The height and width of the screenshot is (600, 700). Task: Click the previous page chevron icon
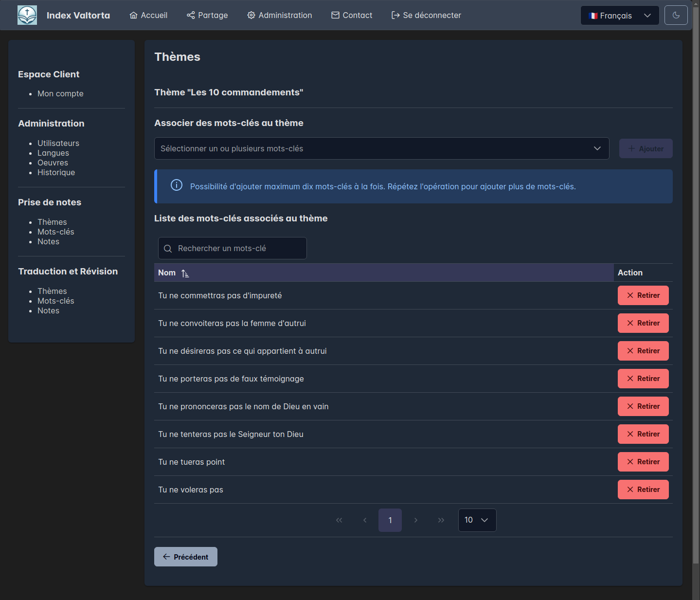[365, 520]
